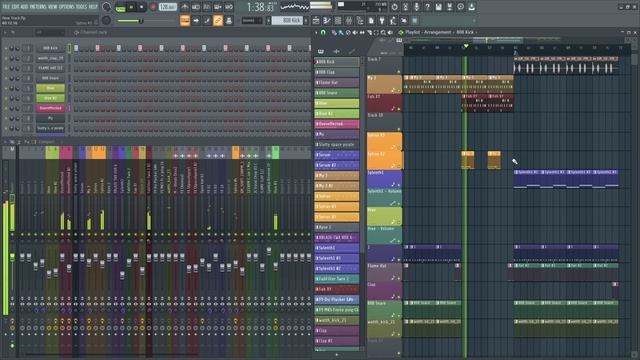
Task: Click the undo history icon in the top toolbar
Action: 395,7
